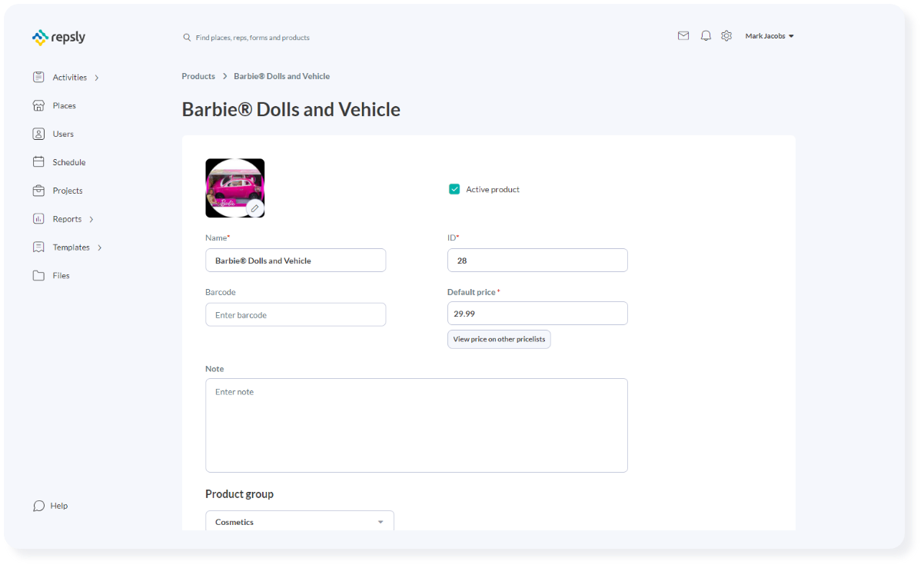Viewport: 924px width, 568px height.
Task: Click the Product group heading
Action: 239,494
